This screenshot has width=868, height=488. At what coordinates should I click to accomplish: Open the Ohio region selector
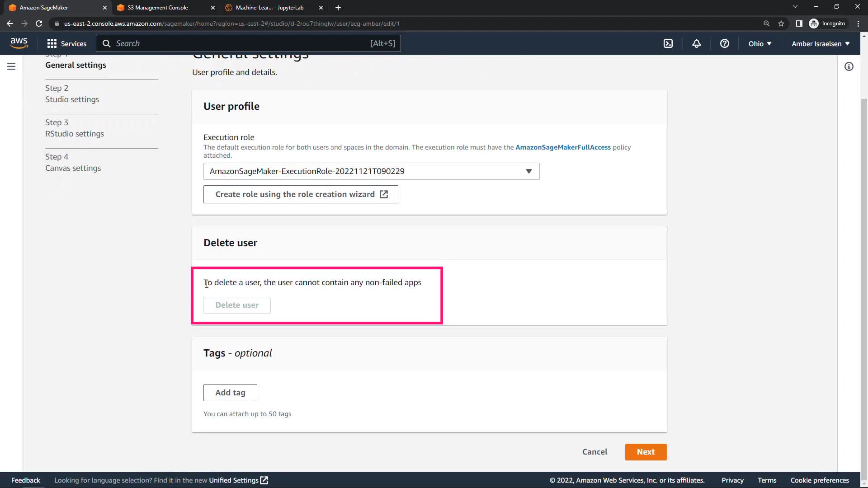pyautogui.click(x=759, y=43)
